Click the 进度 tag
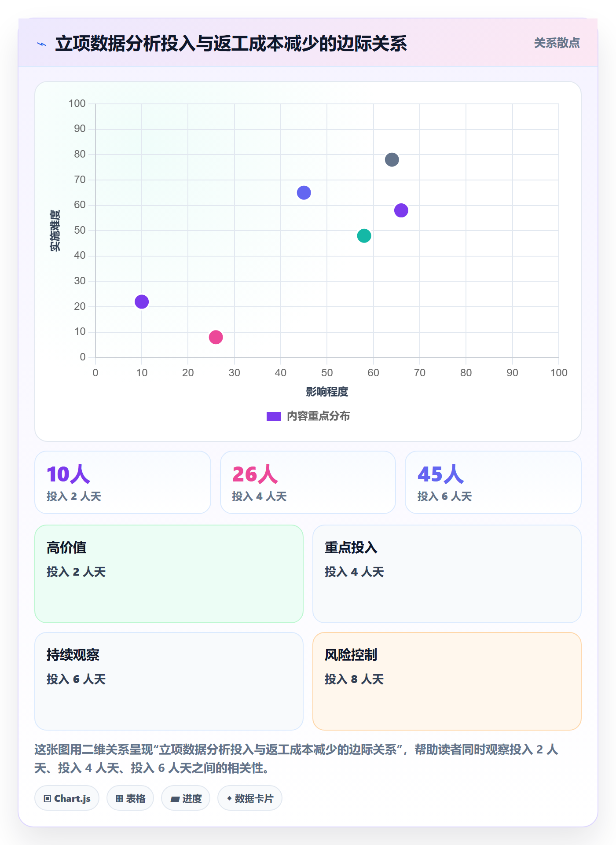This screenshot has width=616, height=845. coord(186,798)
